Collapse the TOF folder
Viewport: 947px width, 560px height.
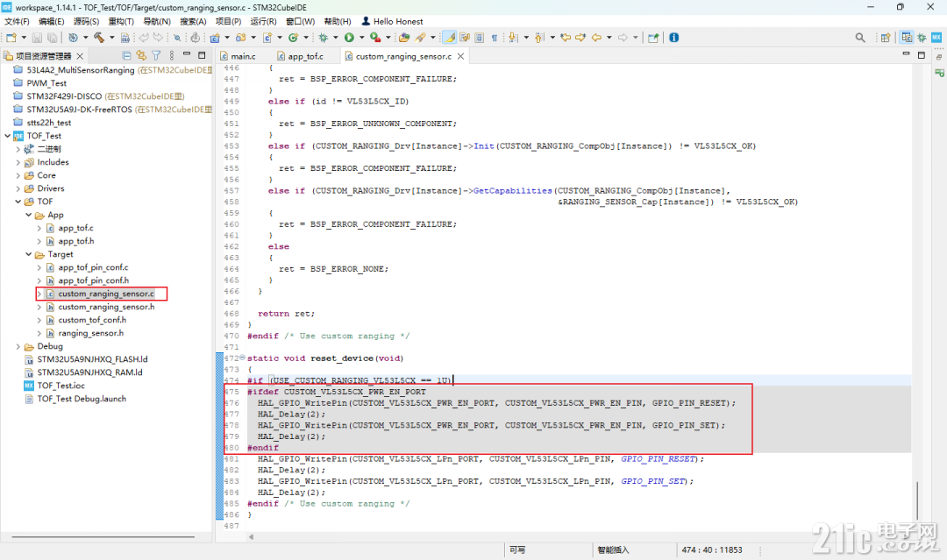tap(18, 202)
